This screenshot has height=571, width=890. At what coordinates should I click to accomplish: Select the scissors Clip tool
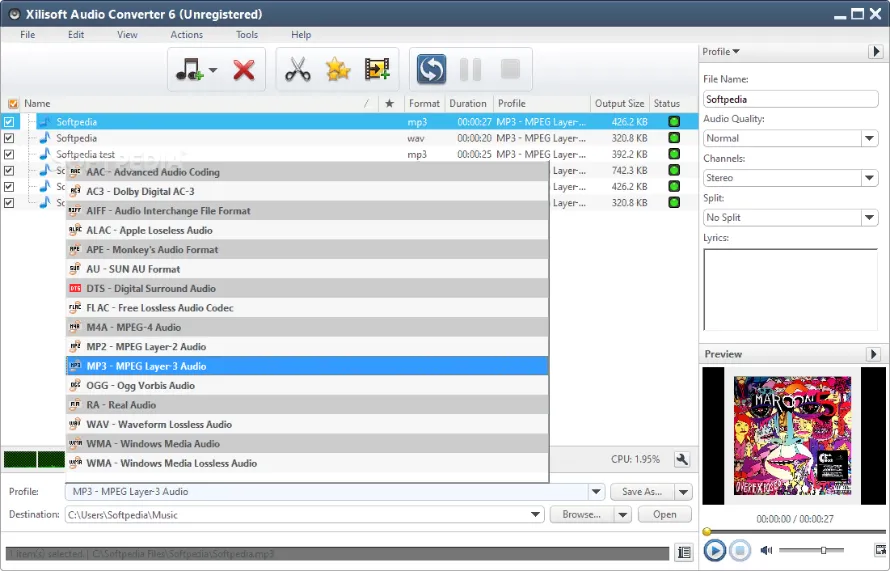[298, 70]
